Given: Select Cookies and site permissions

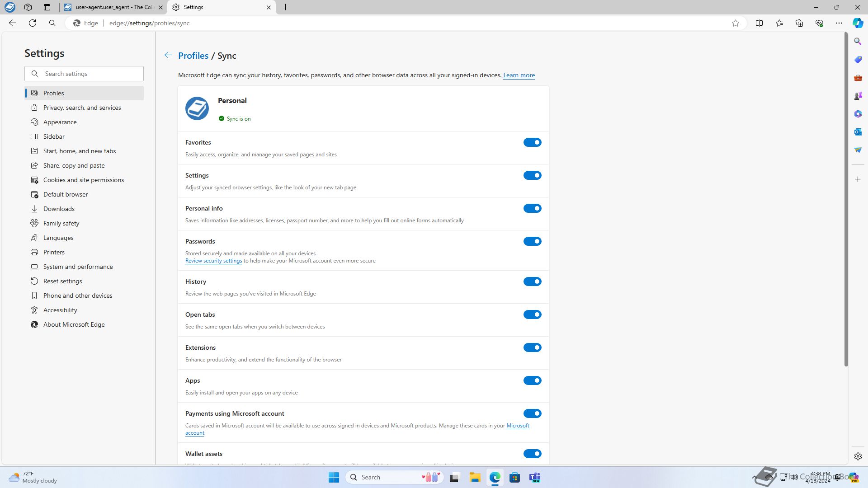Looking at the screenshot, I should point(84,180).
